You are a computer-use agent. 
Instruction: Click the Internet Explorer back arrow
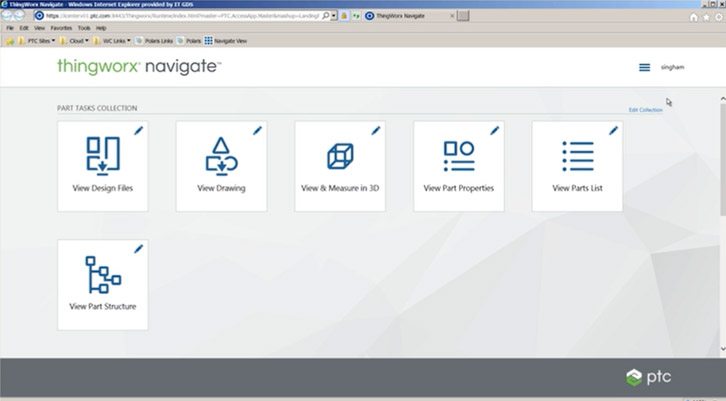click(7, 15)
